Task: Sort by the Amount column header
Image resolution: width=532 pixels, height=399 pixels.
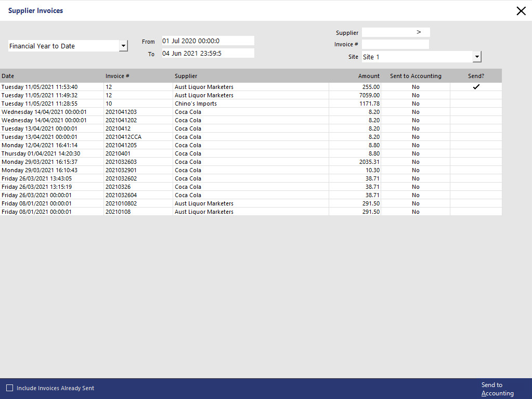Action: point(368,75)
